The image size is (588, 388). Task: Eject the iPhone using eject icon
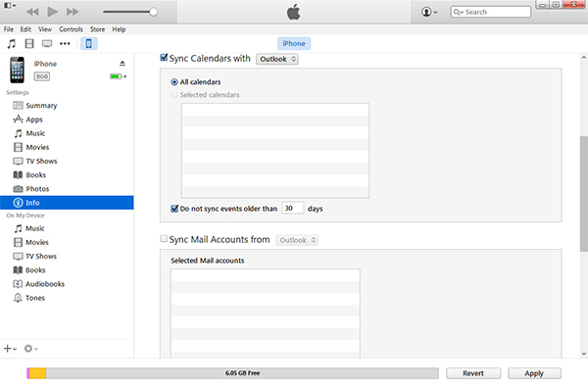122,64
